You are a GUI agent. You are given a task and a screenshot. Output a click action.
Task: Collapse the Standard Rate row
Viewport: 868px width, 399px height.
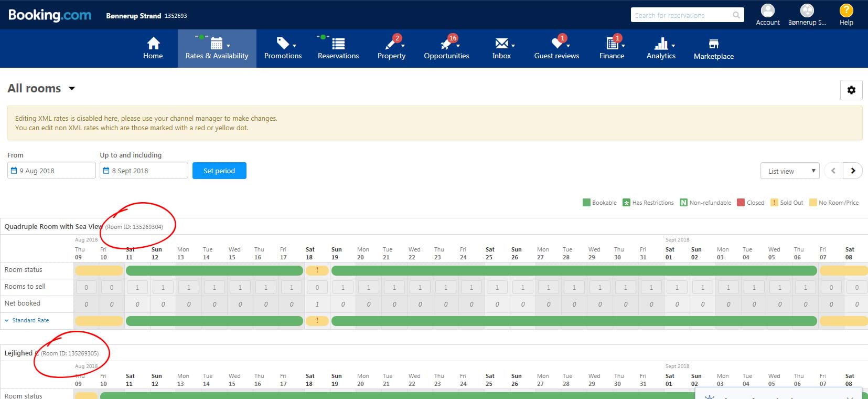click(x=7, y=320)
